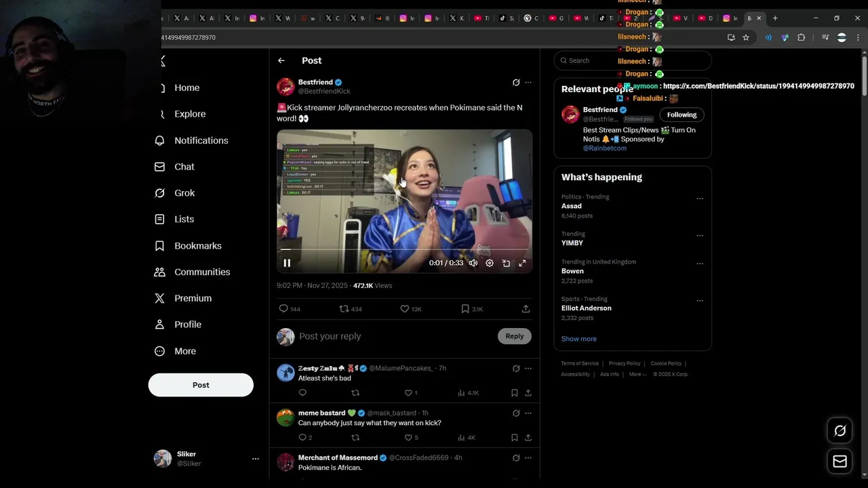Open the options menu for the Assad trend

coord(700,199)
